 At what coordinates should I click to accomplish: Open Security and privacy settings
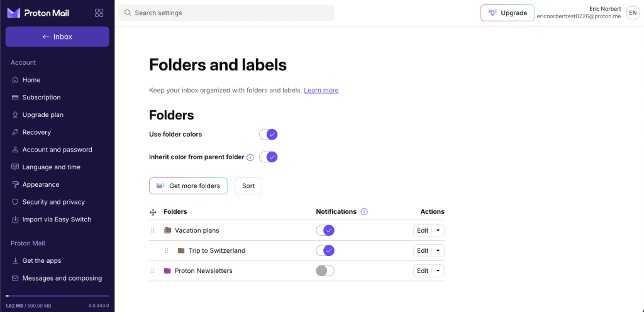(53, 202)
